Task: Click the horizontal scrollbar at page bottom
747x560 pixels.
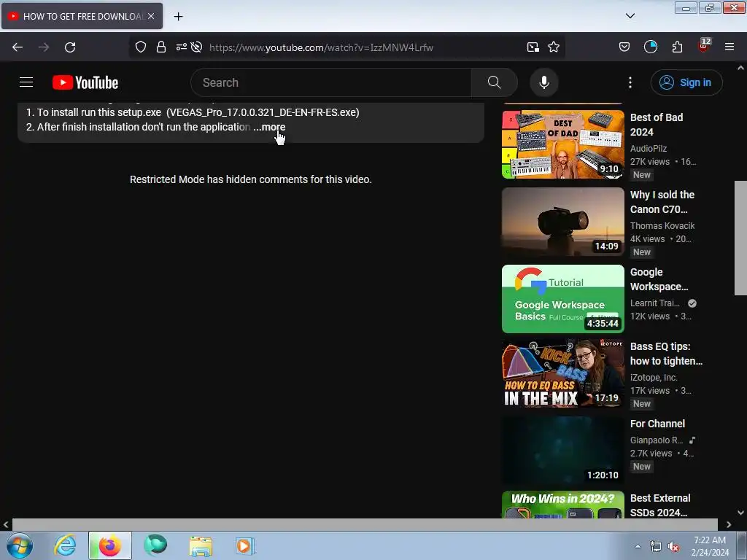Action: (365, 524)
